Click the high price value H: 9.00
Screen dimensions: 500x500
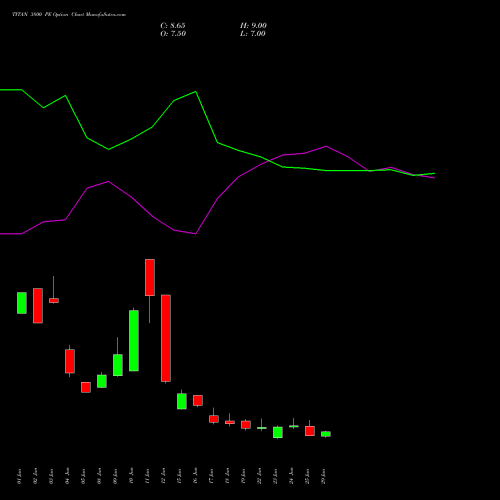(253, 26)
